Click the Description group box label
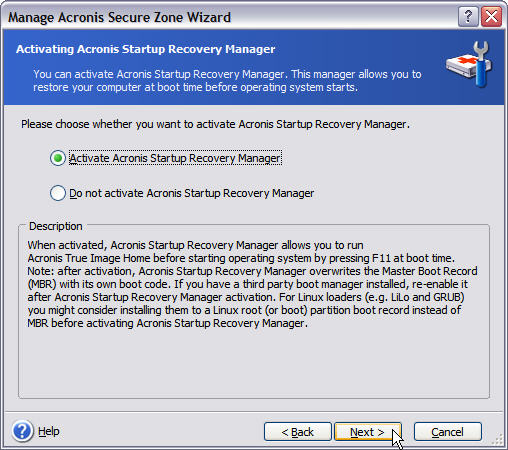The image size is (508, 450). tap(56, 226)
